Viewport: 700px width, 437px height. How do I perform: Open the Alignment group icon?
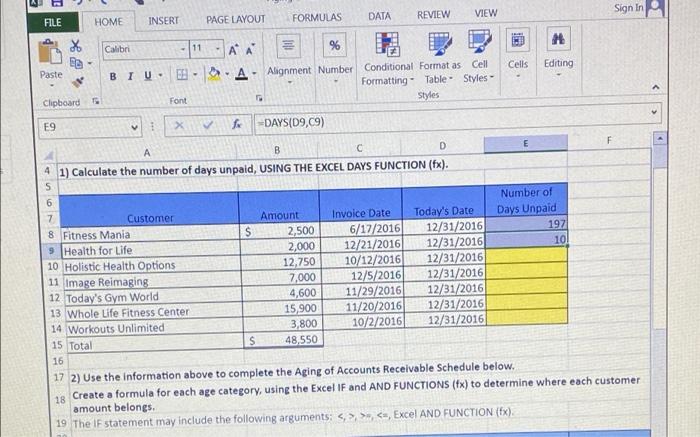tap(288, 46)
